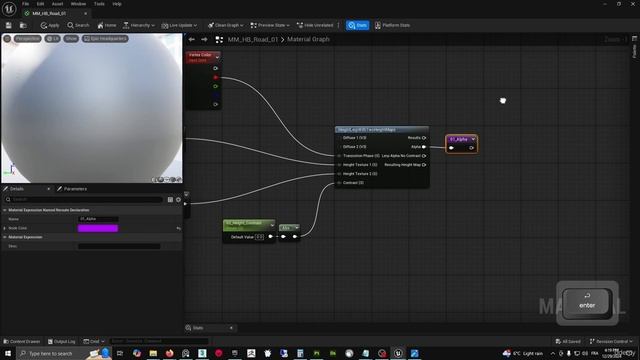Click the Apply button in the toolbar
The image size is (640, 360).
click(50, 25)
